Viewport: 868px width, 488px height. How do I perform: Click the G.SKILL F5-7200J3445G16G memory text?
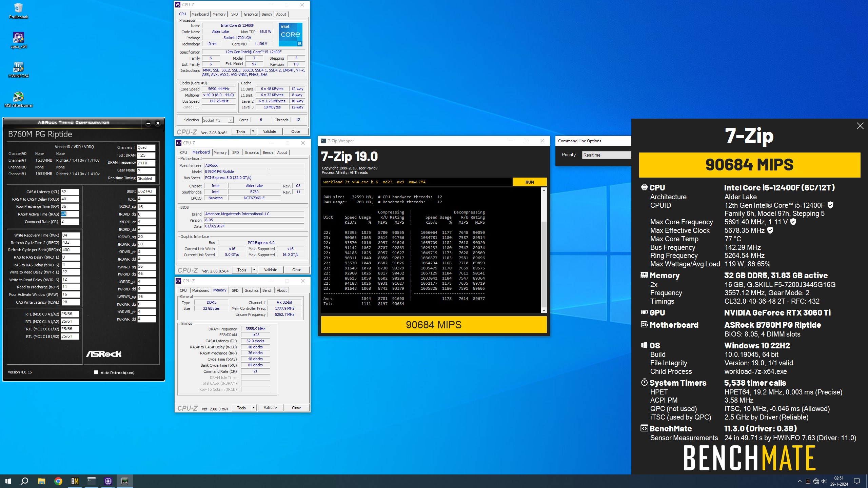point(780,285)
